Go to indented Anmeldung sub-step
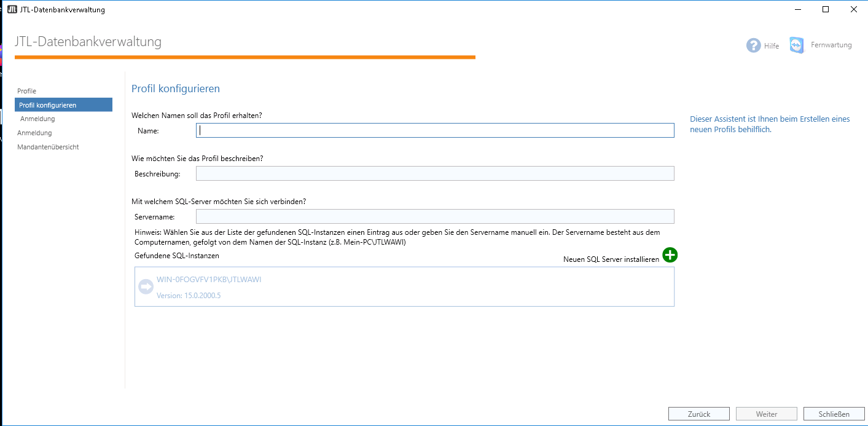This screenshot has width=868, height=426. 37,119
